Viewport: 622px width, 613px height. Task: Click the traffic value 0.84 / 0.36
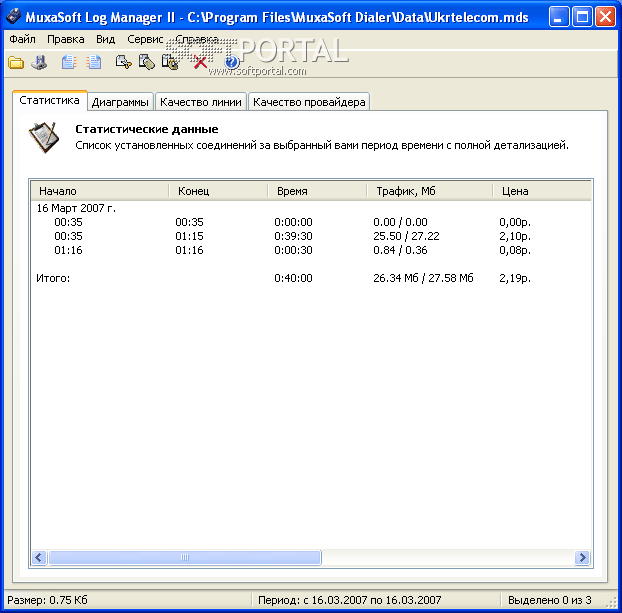(x=400, y=250)
